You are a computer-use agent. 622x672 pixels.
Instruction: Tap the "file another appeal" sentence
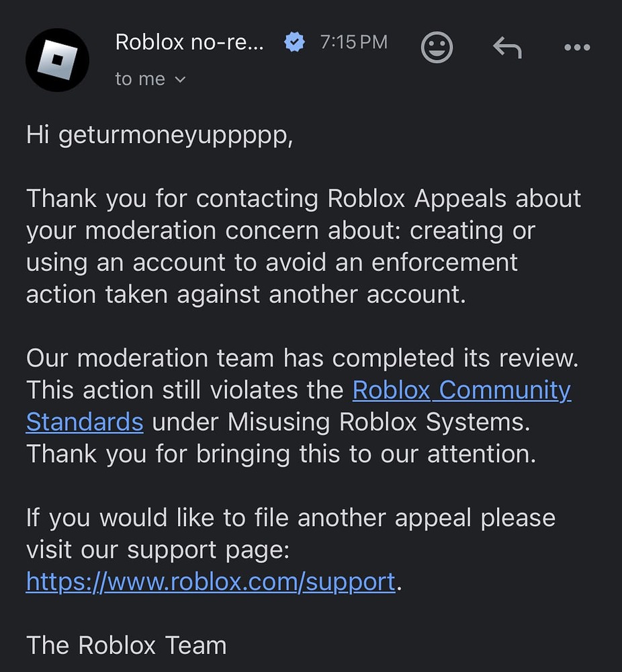[x=290, y=518]
